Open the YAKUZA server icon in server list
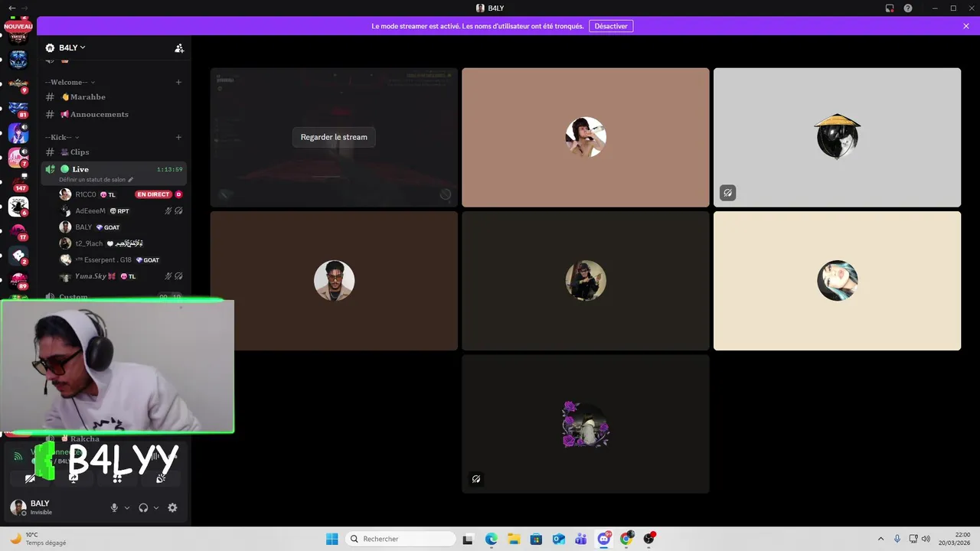The width and height of the screenshot is (980, 551). [x=18, y=38]
